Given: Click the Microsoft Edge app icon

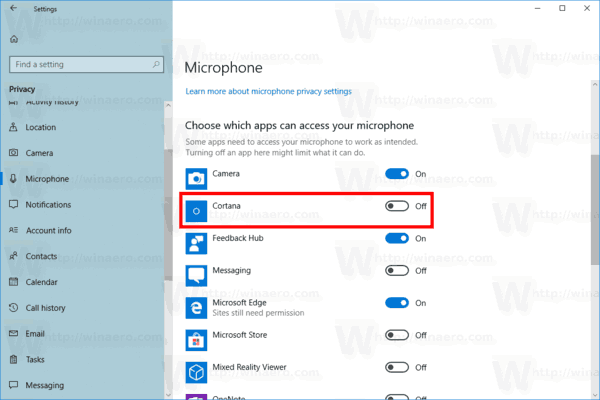Looking at the screenshot, I should click(x=196, y=308).
